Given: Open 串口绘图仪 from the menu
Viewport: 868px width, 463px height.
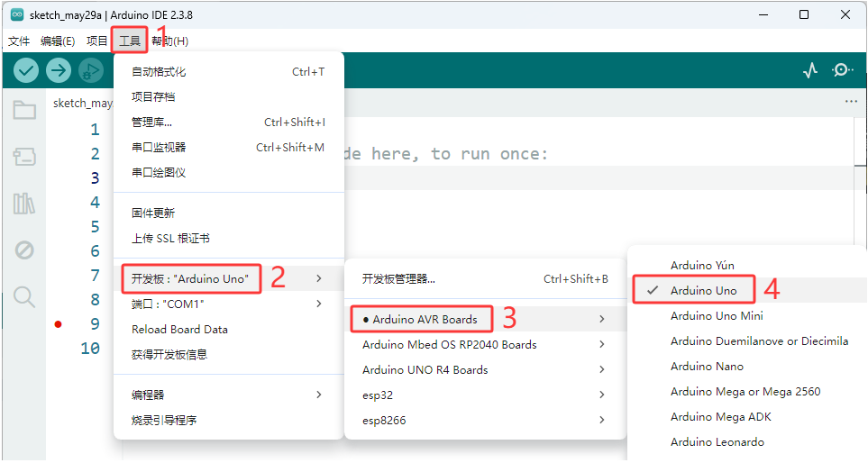Looking at the screenshot, I should tap(229, 173).
